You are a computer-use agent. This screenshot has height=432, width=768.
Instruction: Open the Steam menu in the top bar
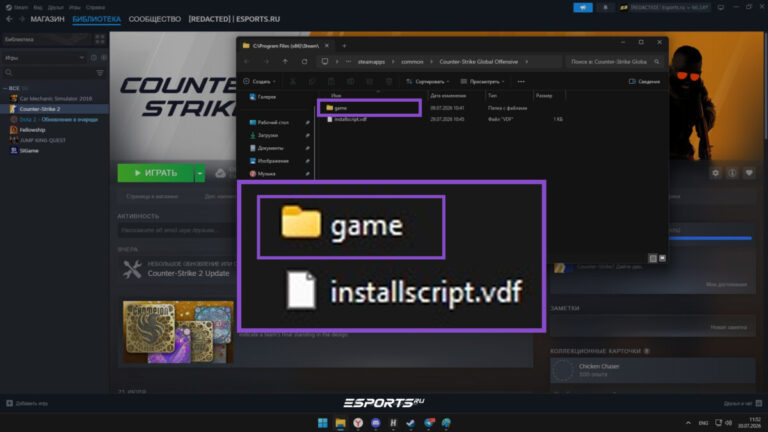click(x=17, y=7)
